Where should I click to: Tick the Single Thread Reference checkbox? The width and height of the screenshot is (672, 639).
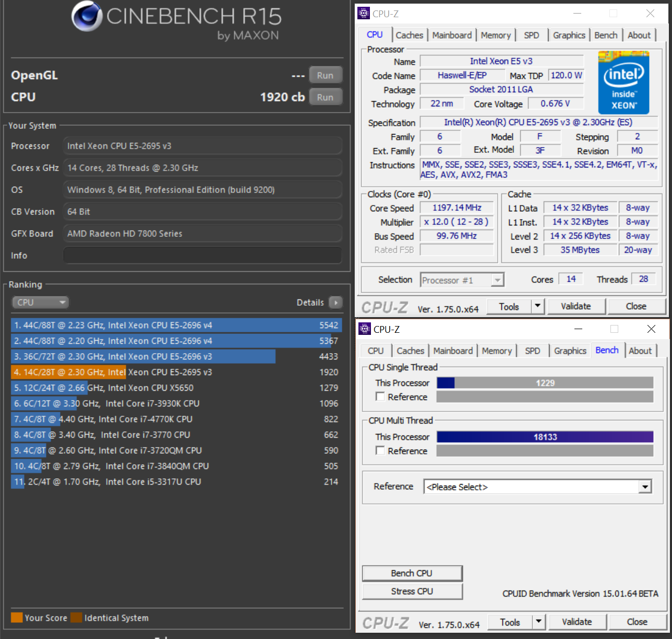pos(380,397)
